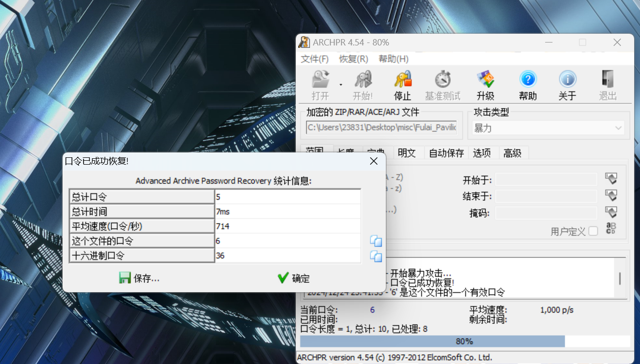
Task: Click the encrypted archive file path field
Action: point(381,128)
